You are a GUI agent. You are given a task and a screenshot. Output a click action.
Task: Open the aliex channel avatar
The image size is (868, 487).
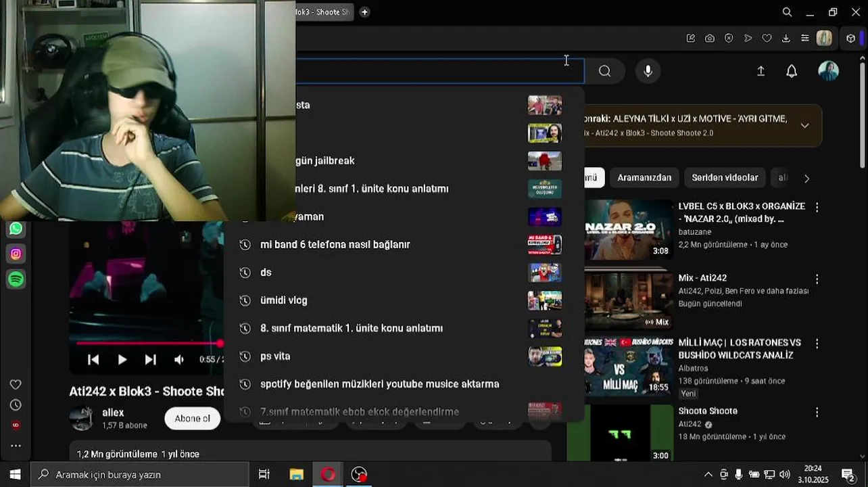pos(82,419)
